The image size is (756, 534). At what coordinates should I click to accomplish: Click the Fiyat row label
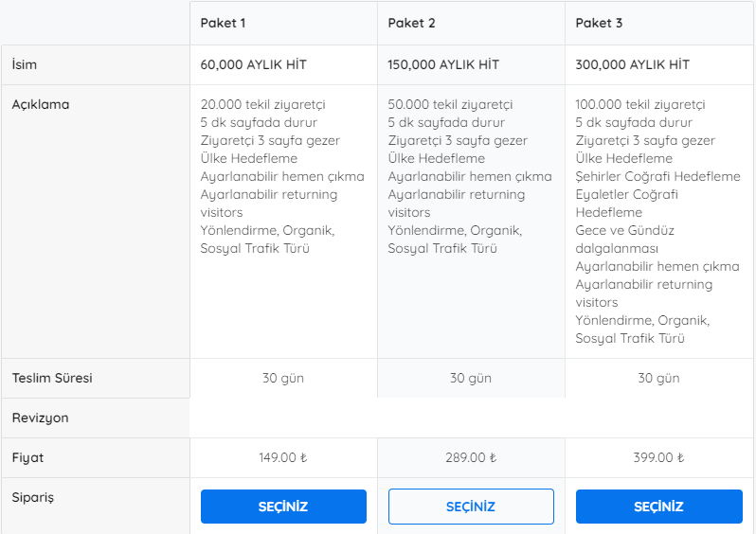[27, 458]
